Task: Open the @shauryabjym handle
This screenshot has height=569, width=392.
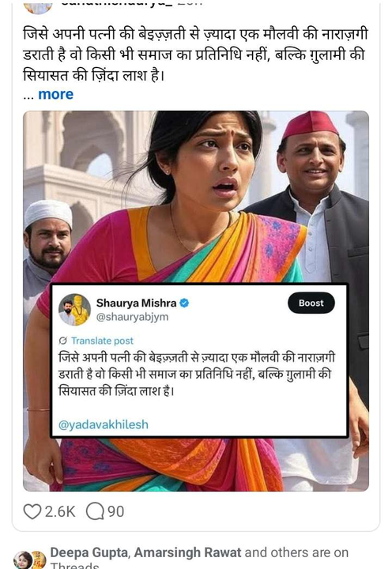Action: pos(132,317)
